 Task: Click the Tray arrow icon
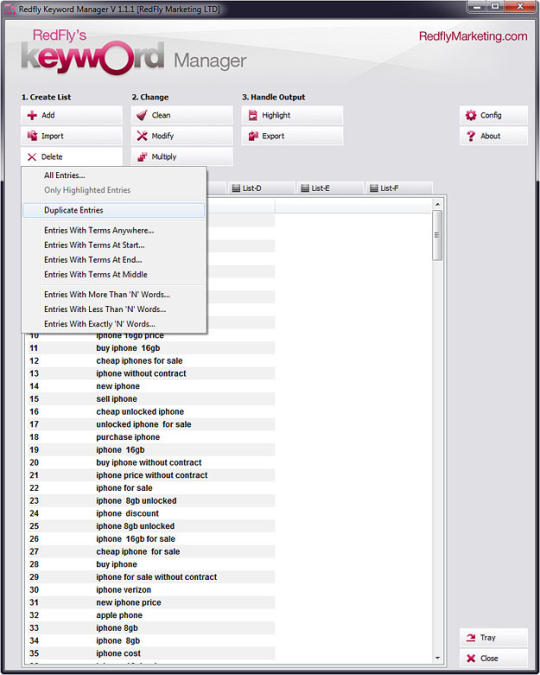pos(471,638)
